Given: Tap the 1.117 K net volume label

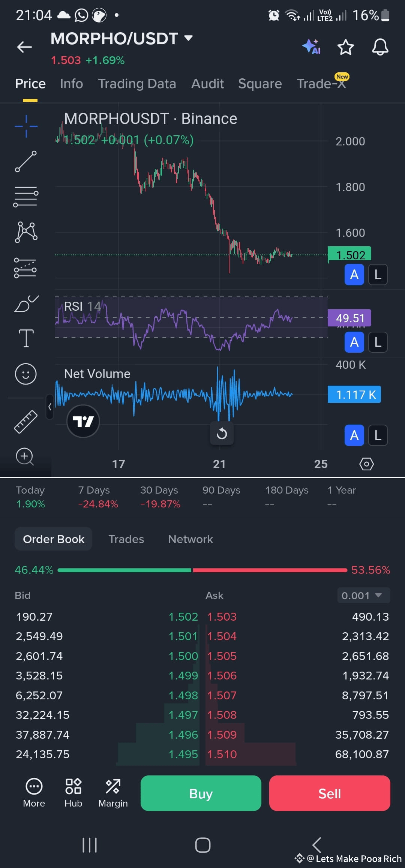Looking at the screenshot, I should point(354,394).
